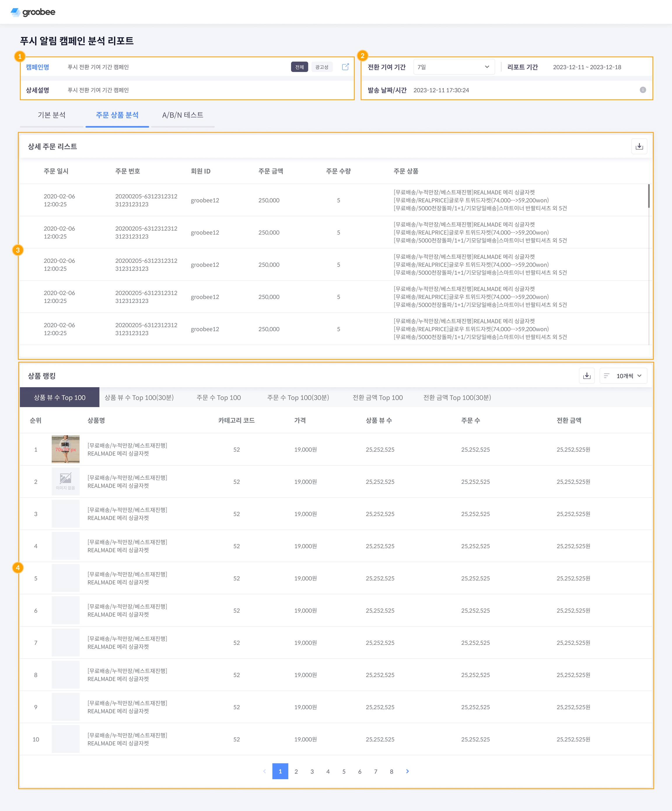Select the 광고성 filter tag

[x=322, y=67]
